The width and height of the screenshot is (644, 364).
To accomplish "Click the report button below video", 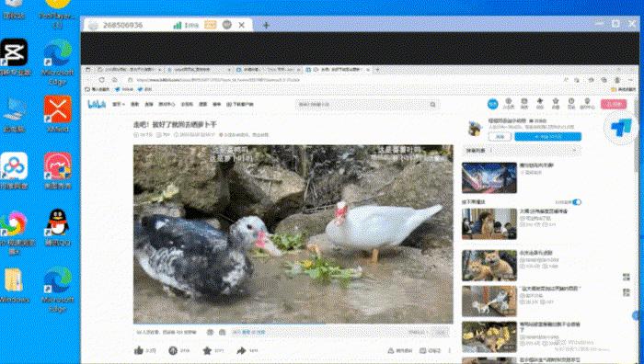I will point(399,350).
